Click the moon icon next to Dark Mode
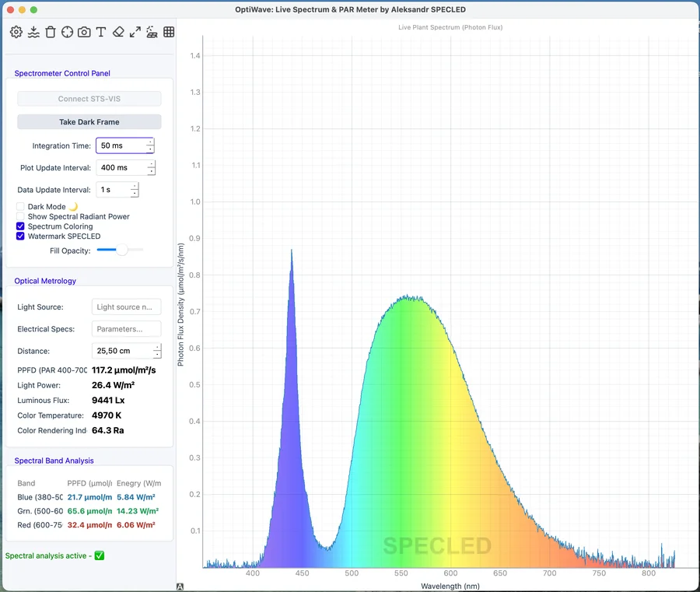 74,206
